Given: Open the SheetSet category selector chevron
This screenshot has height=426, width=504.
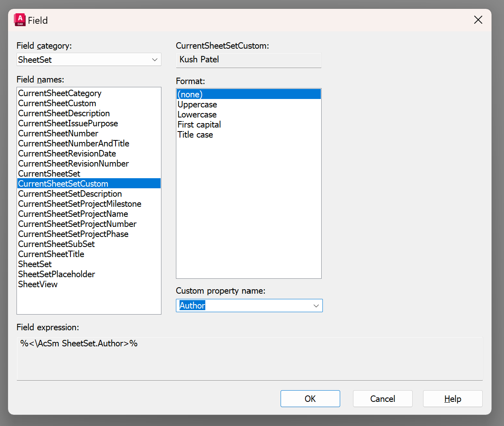Looking at the screenshot, I should (155, 59).
